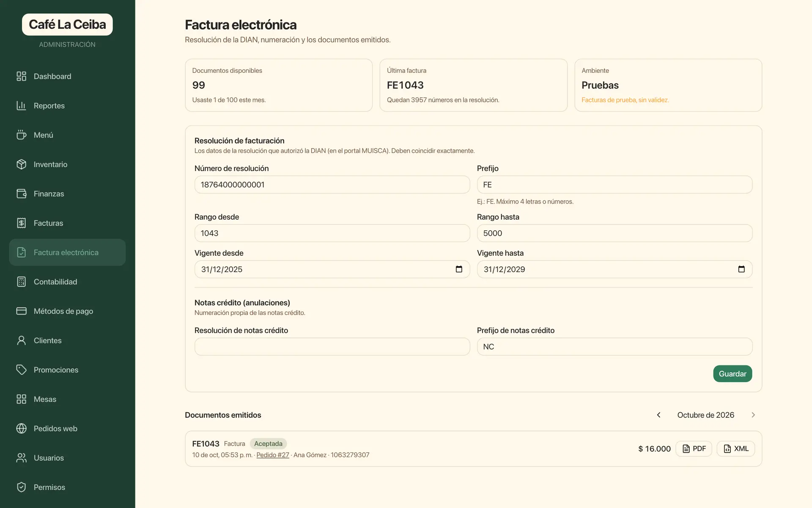Save the resolution with Guardar button
The width and height of the screenshot is (812, 508).
click(732, 374)
